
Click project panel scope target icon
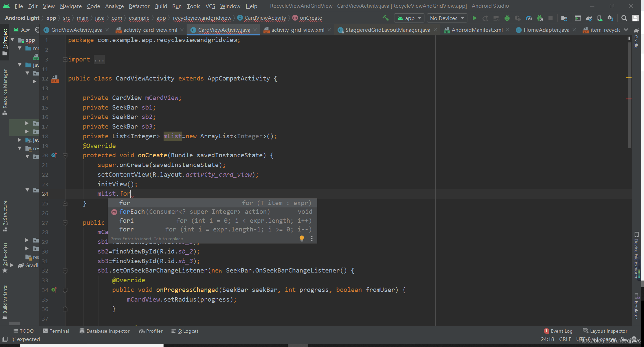point(37,30)
